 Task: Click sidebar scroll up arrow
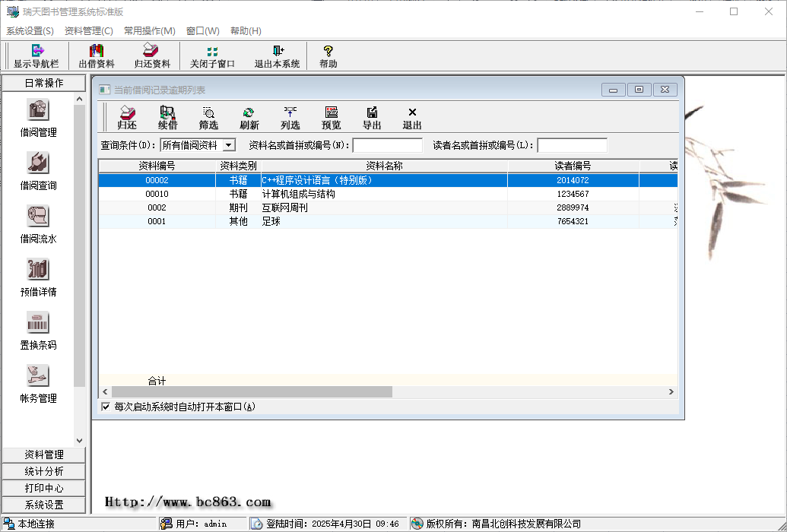pyautogui.click(x=79, y=99)
